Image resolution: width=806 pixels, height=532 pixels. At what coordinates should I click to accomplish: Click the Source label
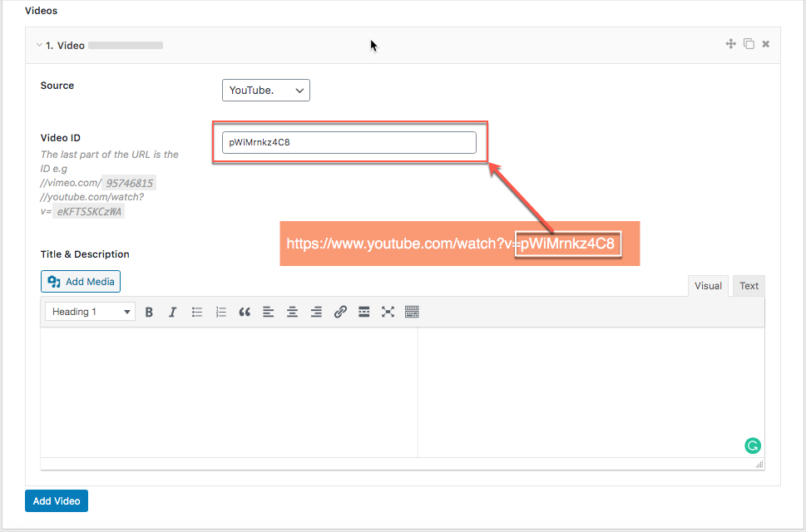(x=57, y=86)
